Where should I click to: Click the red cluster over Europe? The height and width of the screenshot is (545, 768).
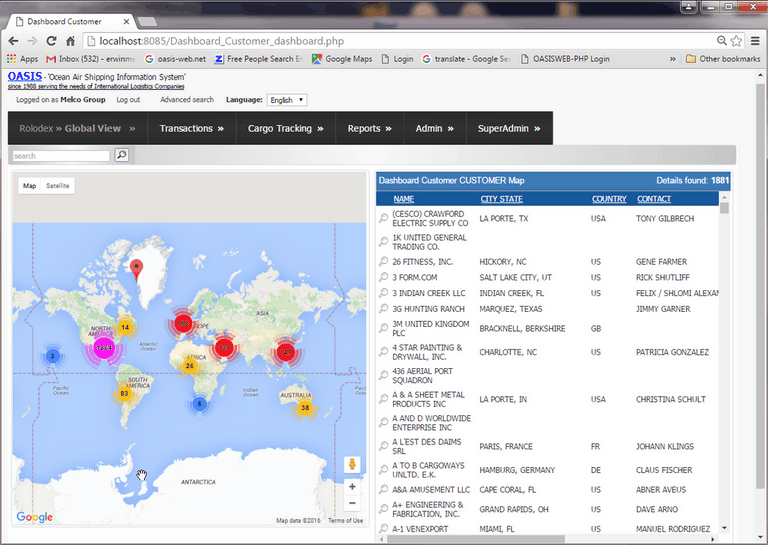point(183,323)
